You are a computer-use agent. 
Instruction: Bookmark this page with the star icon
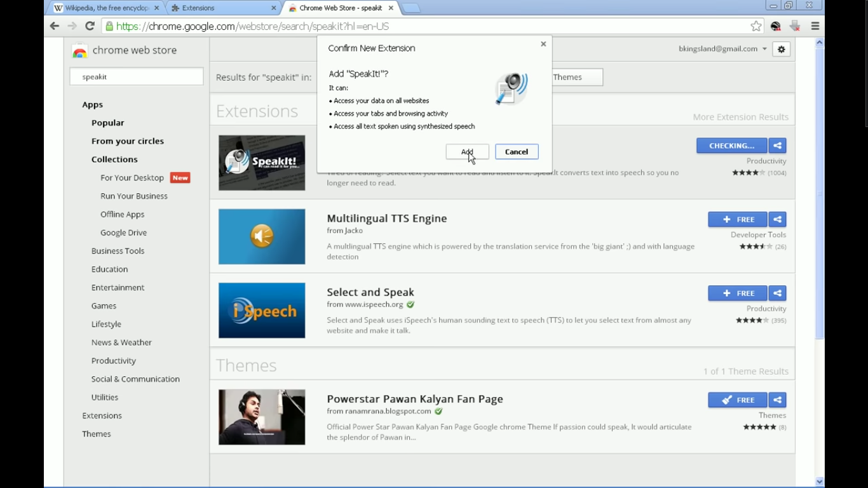756,26
